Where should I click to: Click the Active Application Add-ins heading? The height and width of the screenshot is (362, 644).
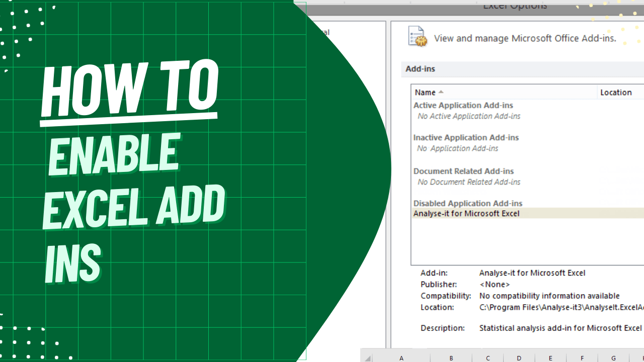pos(463,105)
